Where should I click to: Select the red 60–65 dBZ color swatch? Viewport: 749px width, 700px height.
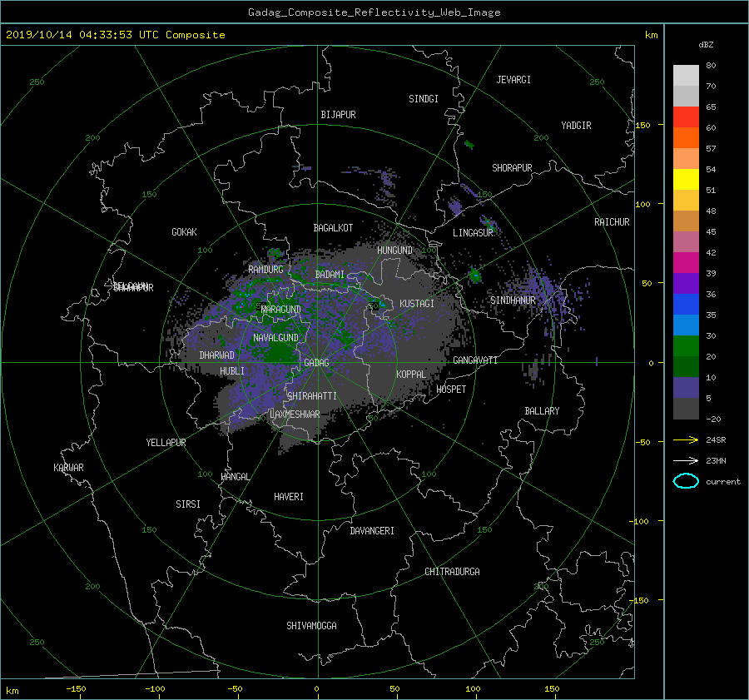686,117
